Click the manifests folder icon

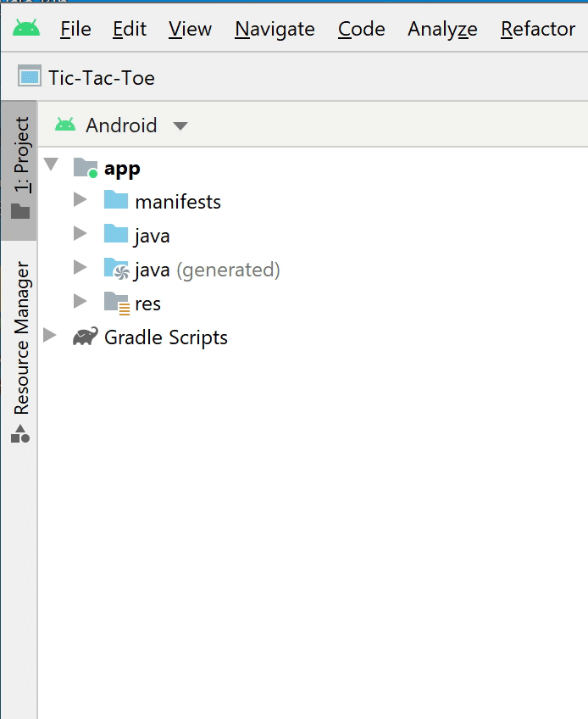point(117,201)
